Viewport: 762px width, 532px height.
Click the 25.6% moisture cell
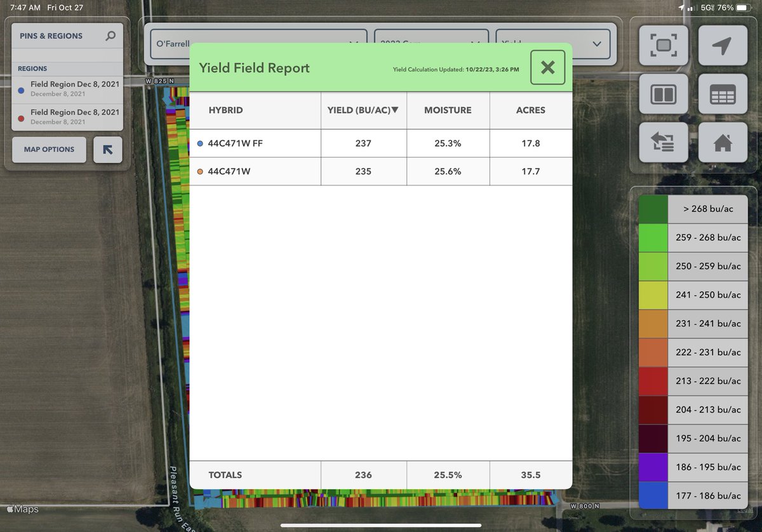coord(448,171)
